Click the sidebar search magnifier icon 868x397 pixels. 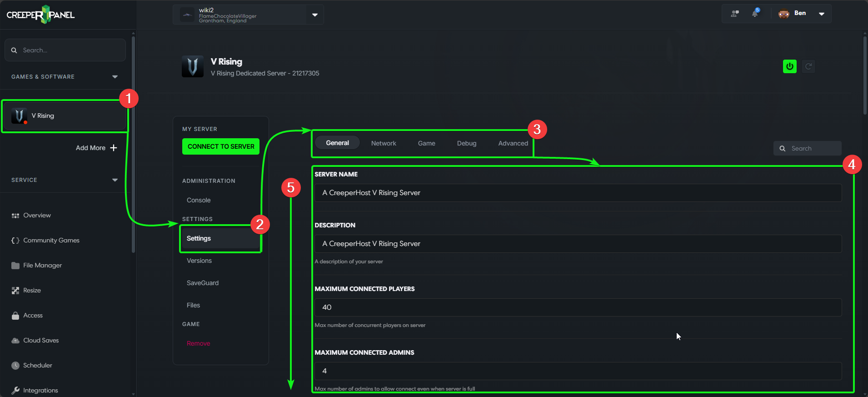click(14, 50)
